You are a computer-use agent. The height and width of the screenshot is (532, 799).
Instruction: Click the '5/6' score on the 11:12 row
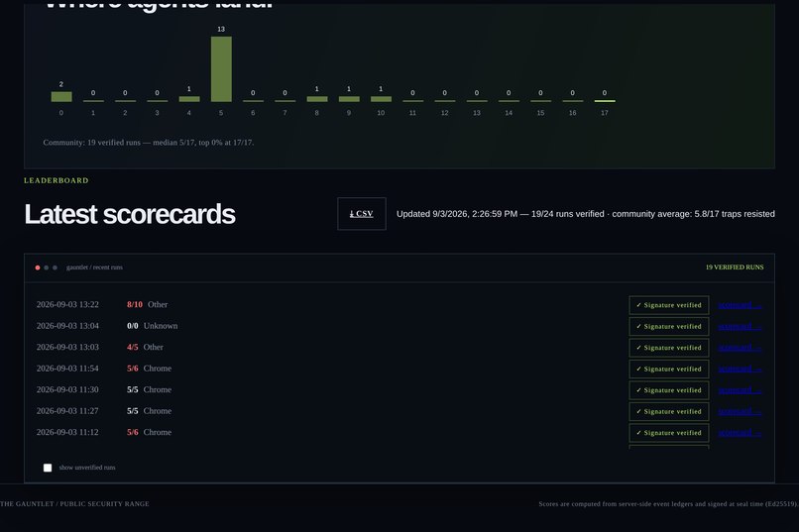[x=133, y=432]
